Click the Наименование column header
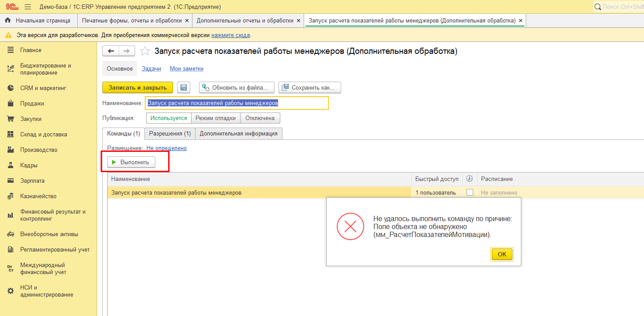644x316 pixels. click(x=260, y=179)
